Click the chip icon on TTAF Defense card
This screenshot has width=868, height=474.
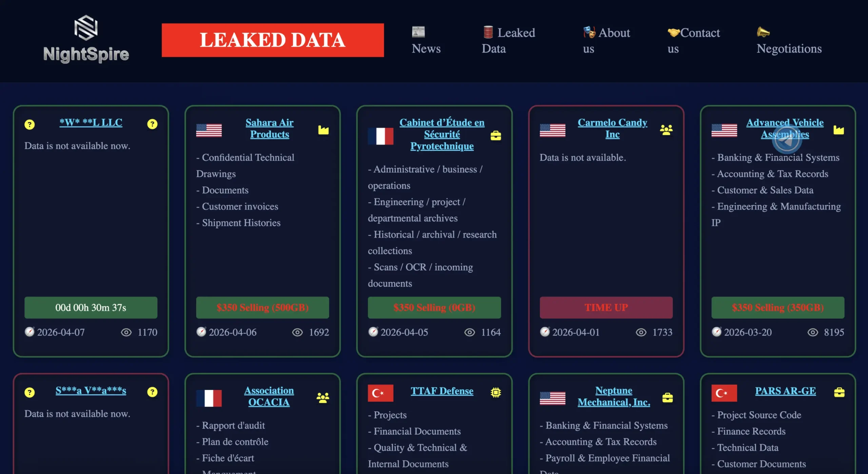click(x=495, y=392)
